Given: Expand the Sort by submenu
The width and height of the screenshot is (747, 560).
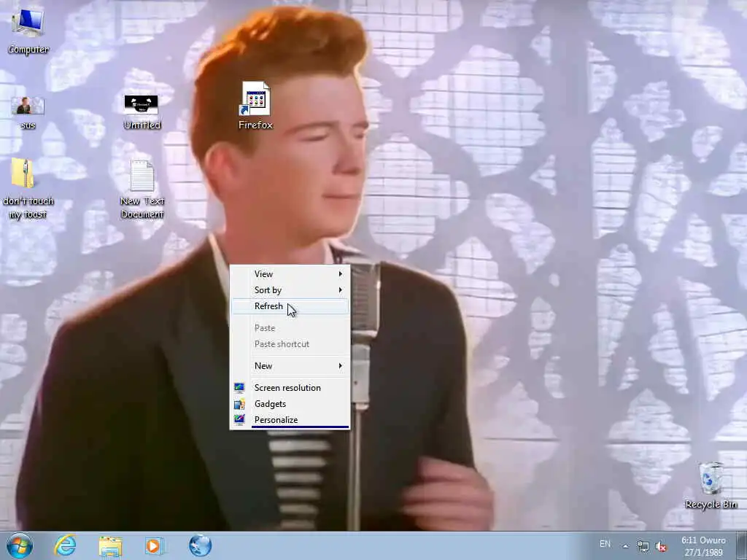Looking at the screenshot, I should (x=290, y=290).
